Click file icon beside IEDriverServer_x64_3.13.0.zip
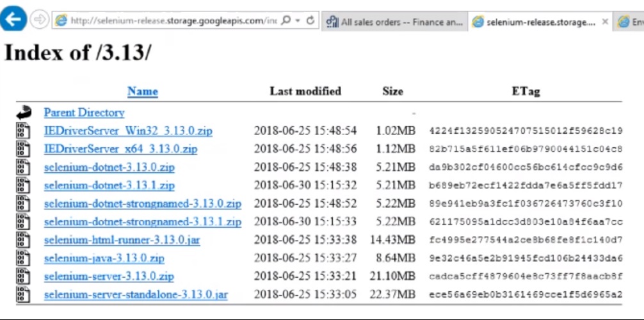 click(x=23, y=148)
